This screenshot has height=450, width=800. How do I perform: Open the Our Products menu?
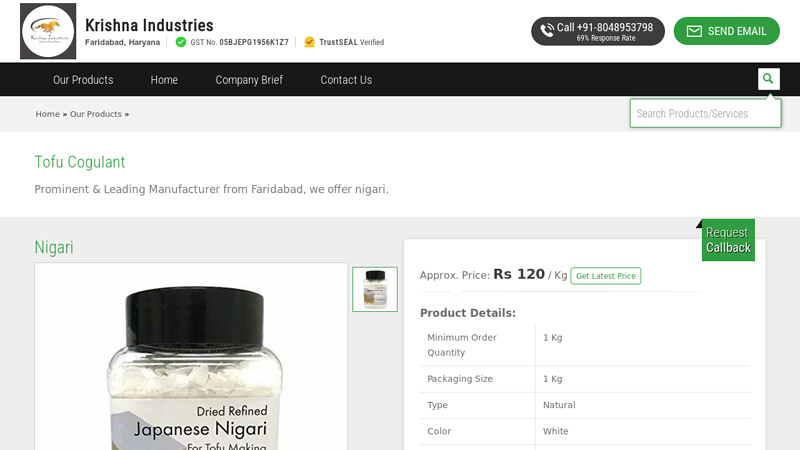point(83,80)
